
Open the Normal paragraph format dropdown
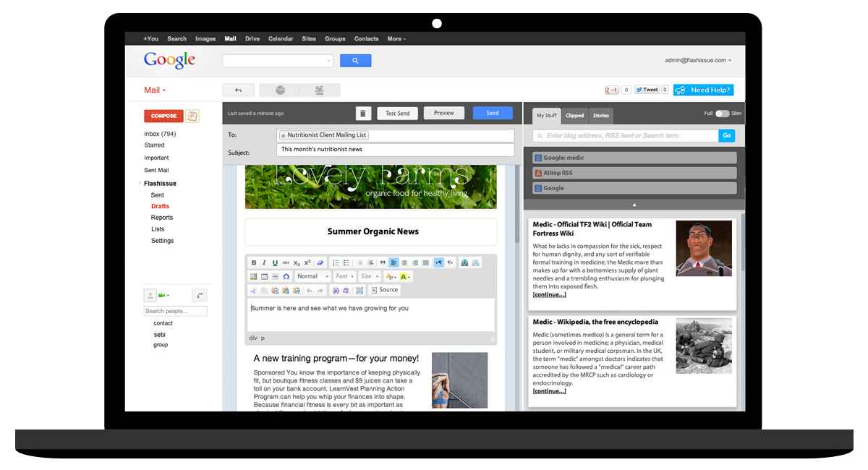[x=313, y=276]
